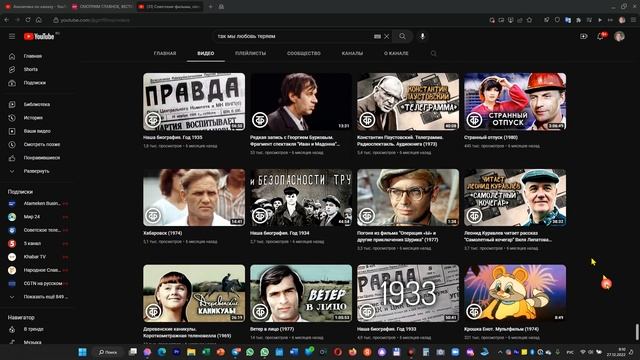Screen dimensions: 640x360
Task: Open the Create video camera icon
Action: click(x=584, y=36)
